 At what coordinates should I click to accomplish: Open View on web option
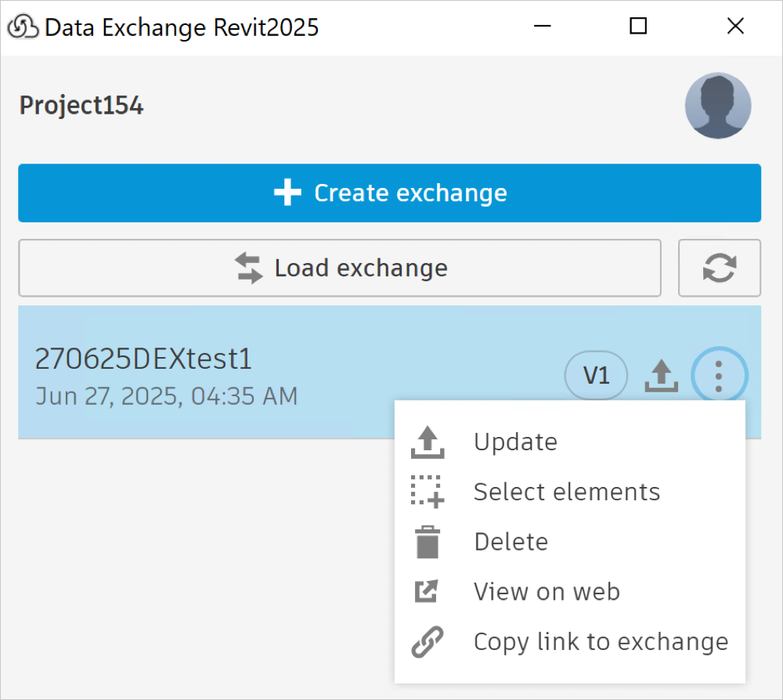click(547, 592)
